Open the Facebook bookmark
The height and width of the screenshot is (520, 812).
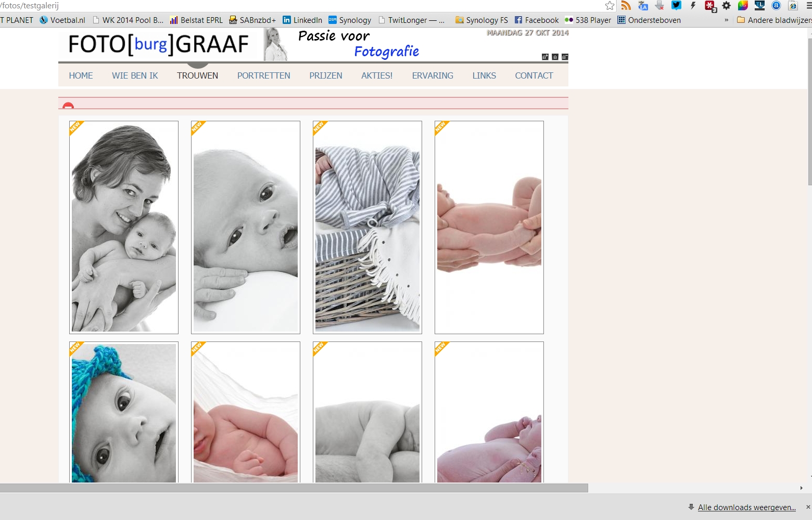click(x=536, y=20)
